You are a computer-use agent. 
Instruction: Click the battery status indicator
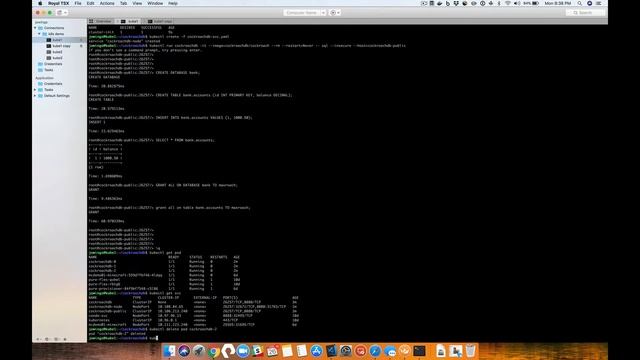pos(531,3)
